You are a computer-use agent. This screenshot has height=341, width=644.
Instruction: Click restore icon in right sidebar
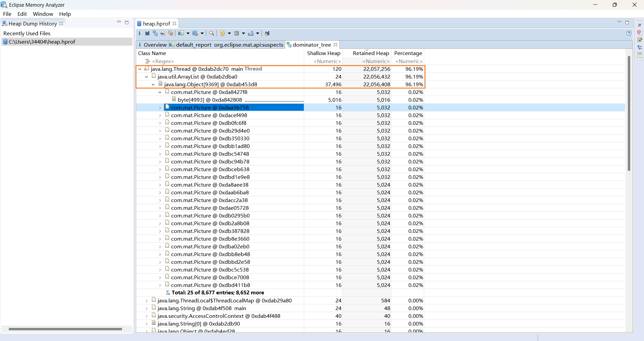pyautogui.click(x=640, y=25)
